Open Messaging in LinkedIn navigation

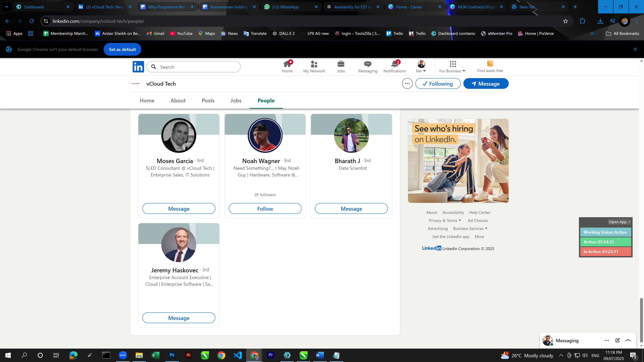point(367,67)
